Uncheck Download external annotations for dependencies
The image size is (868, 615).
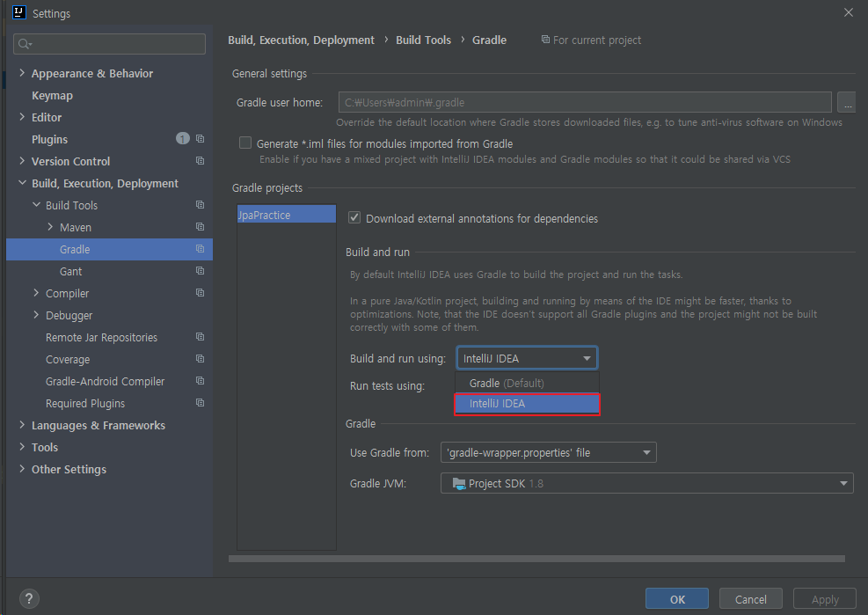(354, 217)
